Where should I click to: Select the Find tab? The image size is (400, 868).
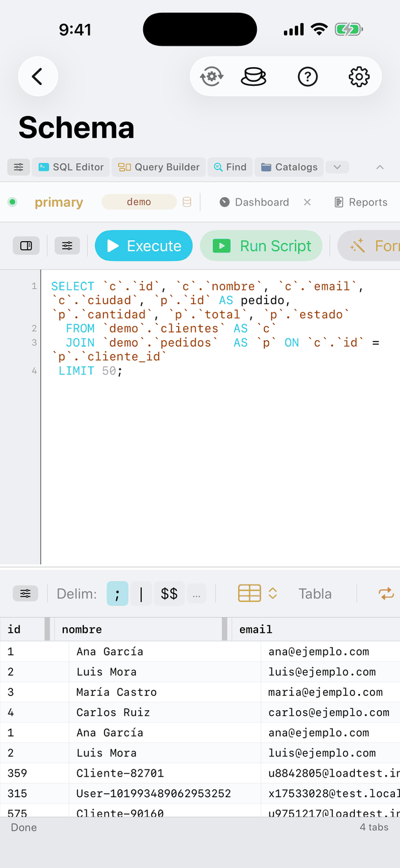click(230, 167)
